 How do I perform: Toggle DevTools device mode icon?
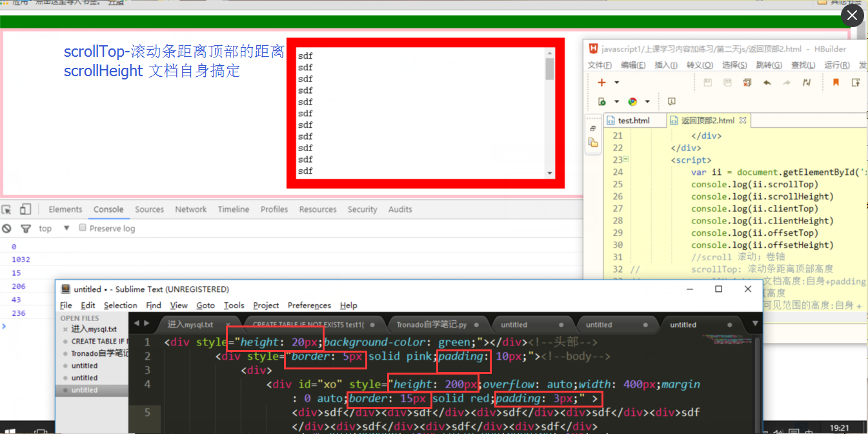25,209
